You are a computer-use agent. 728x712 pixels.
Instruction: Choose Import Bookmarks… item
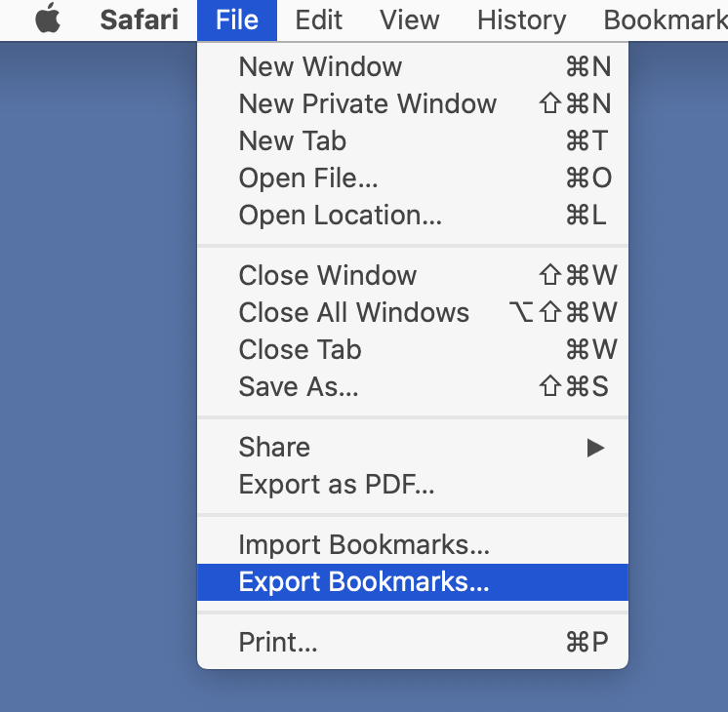pyautogui.click(x=364, y=544)
